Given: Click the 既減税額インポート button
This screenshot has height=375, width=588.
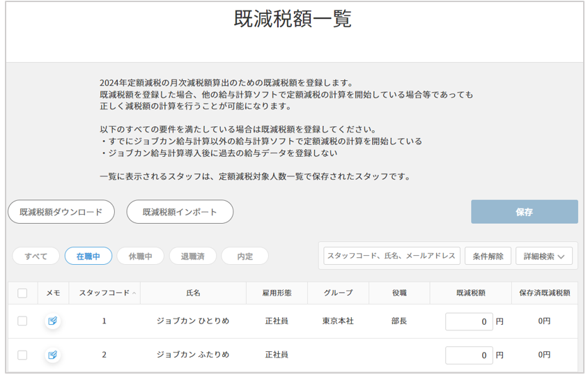Looking at the screenshot, I should (180, 212).
